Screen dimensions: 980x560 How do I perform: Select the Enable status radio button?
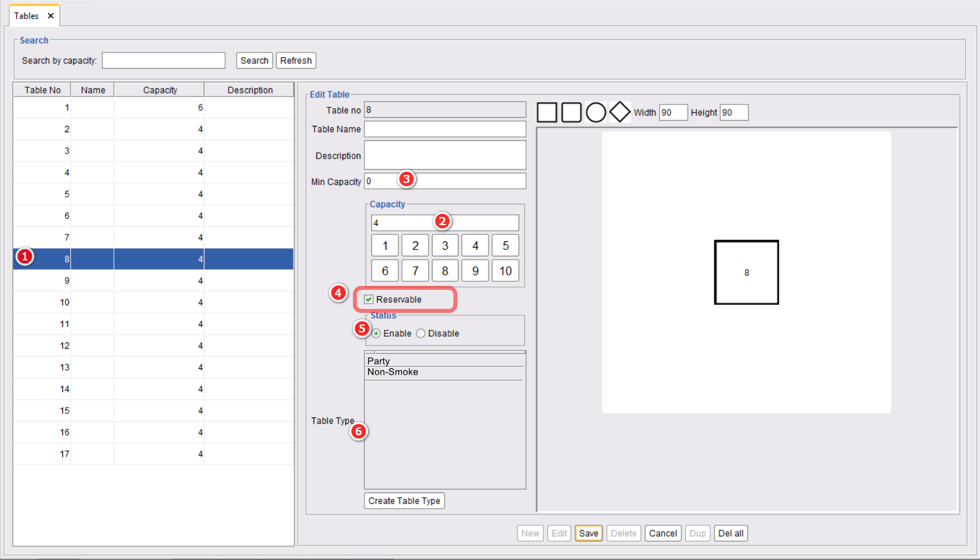click(x=377, y=333)
